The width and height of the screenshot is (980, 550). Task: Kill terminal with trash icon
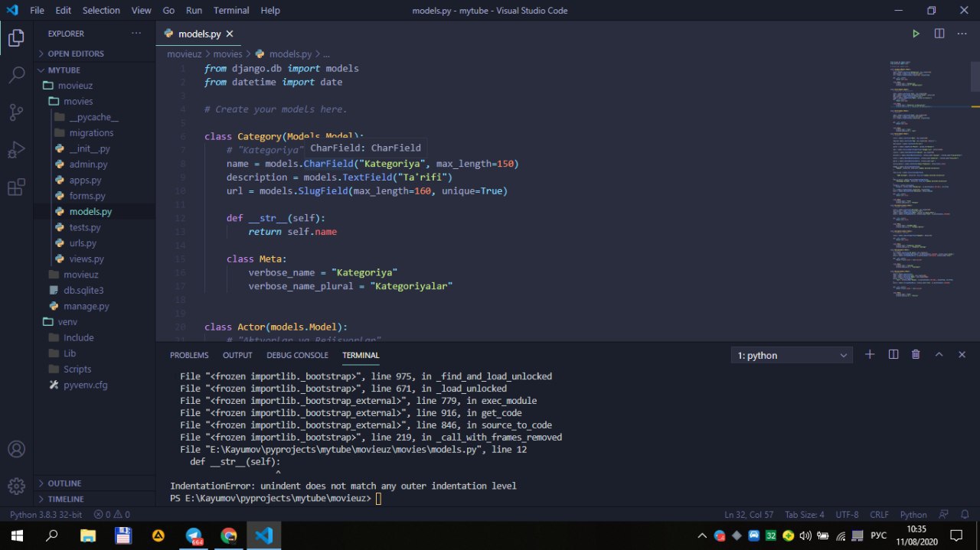coord(916,354)
